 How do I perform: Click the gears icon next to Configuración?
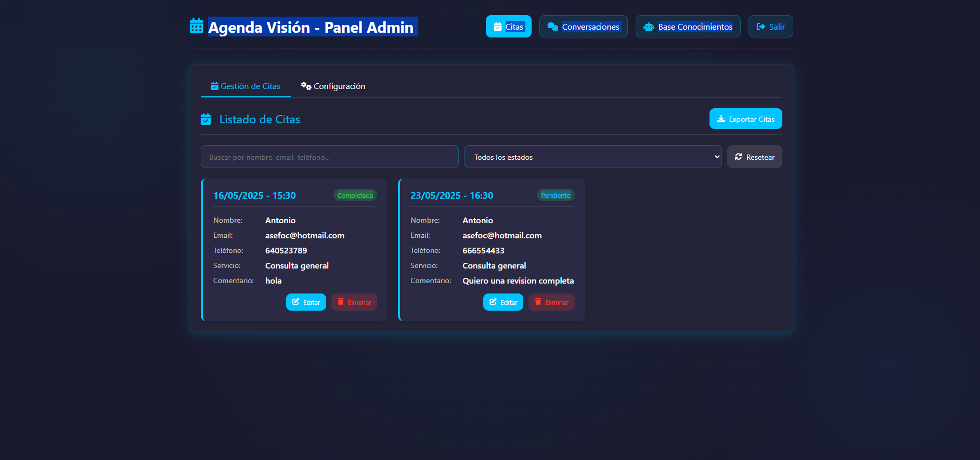(x=306, y=86)
